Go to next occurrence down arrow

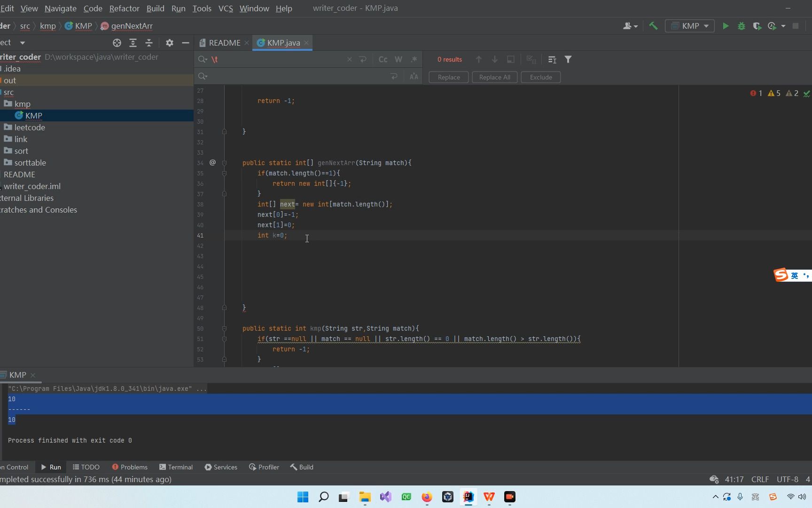495,59
